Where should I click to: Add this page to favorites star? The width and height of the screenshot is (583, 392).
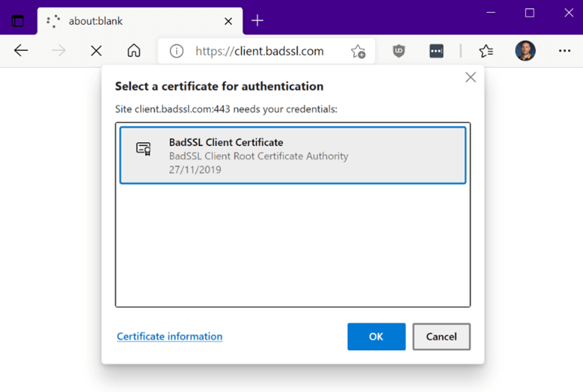pos(358,51)
